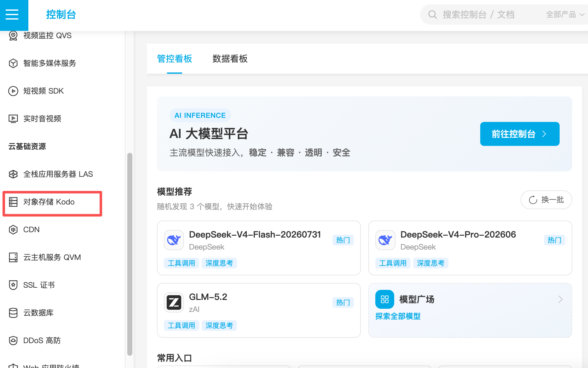The height and width of the screenshot is (368, 588).
Task: Click 深度思考 tag on GLM-5.2 card
Action: pos(219,325)
